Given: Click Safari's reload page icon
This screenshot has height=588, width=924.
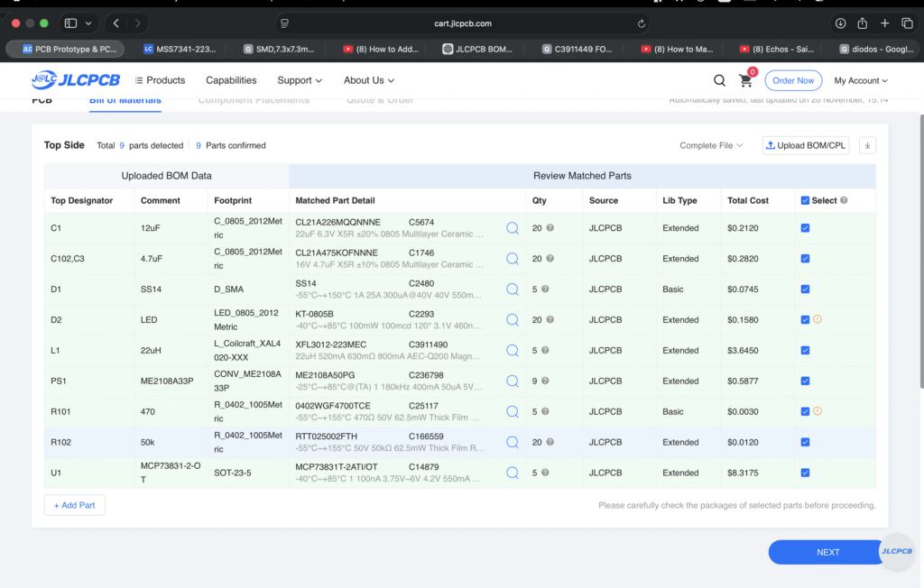Looking at the screenshot, I should [642, 23].
